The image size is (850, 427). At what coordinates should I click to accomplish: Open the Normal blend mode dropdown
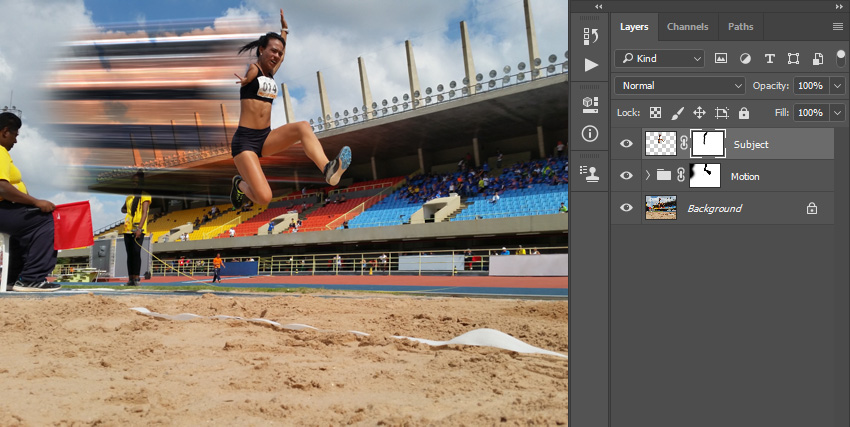click(680, 86)
